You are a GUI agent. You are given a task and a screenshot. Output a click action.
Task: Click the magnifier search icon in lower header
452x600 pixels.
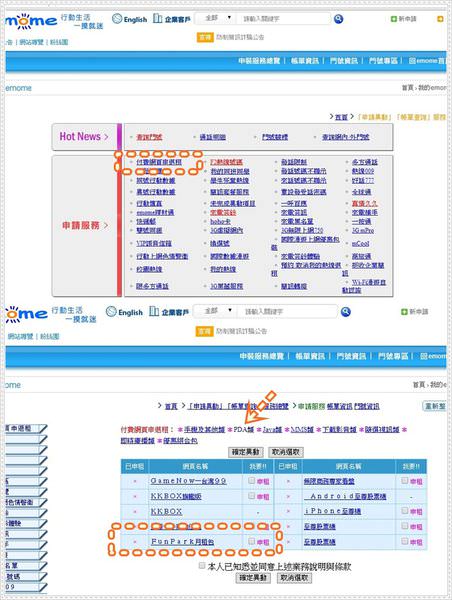[346, 312]
